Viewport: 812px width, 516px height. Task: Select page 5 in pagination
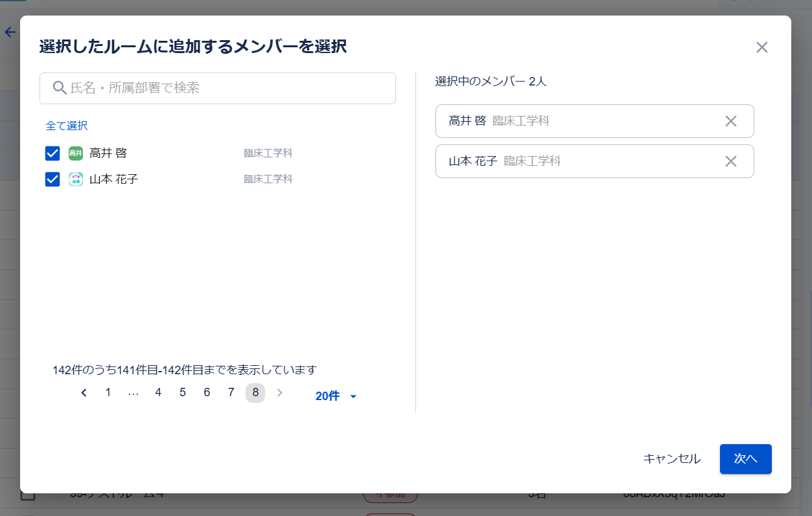click(x=182, y=392)
